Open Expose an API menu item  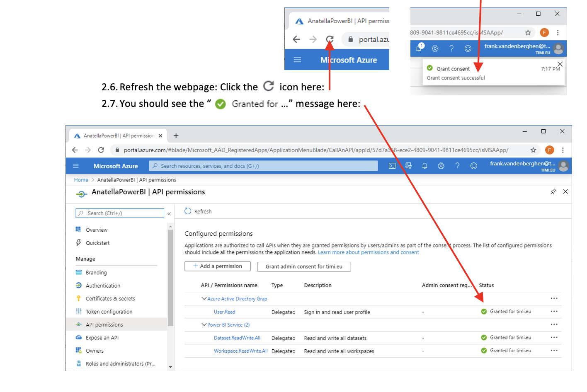pos(102,338)
